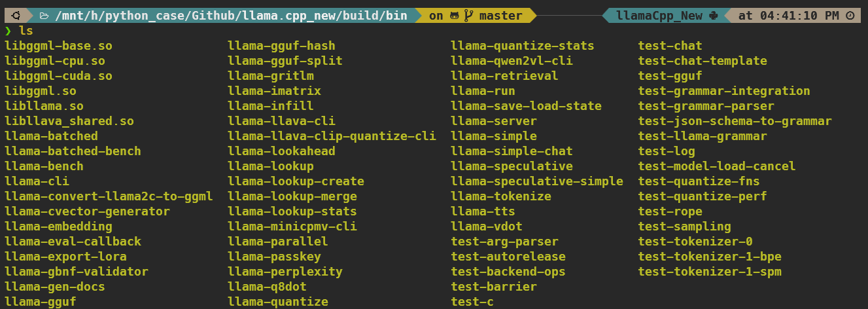Click llama-quantize in the listing
Screen dimensions: 868x309
(x=278, y=302)
